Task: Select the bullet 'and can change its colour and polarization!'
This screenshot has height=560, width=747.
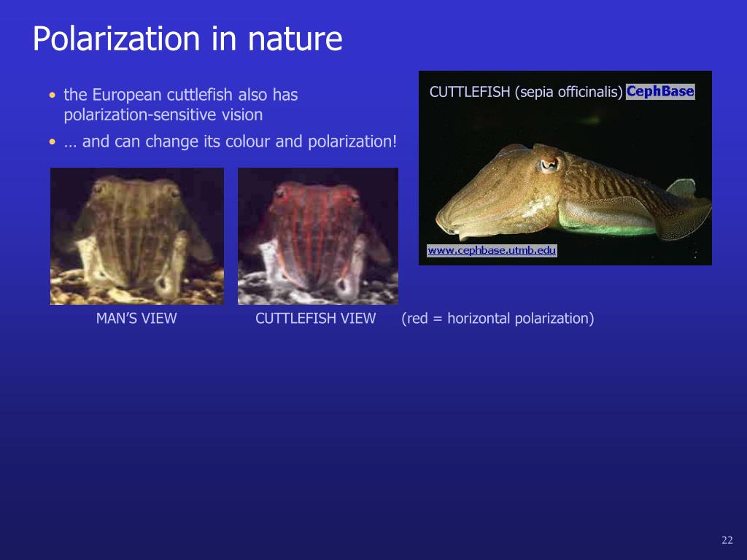Action: pyautogui.click(x=230, y=141)
